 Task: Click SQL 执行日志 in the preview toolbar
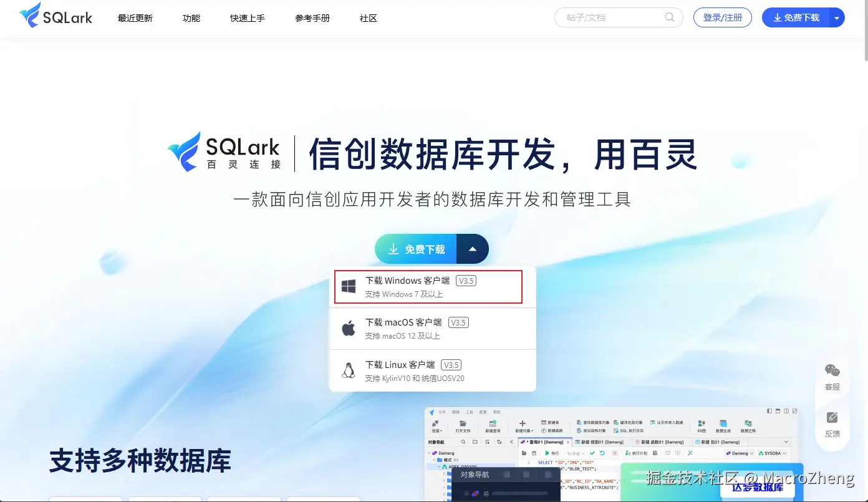point(629,430)
